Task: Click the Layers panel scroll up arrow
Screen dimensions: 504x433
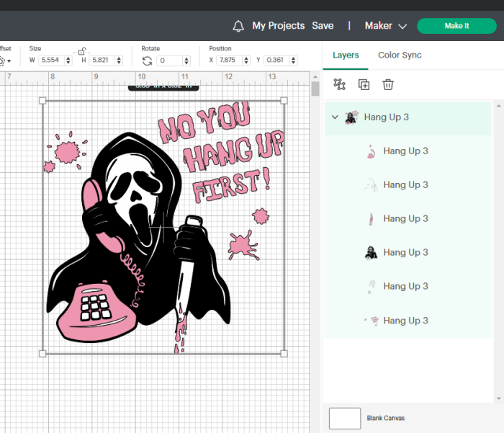Action: tap(499, 106)
